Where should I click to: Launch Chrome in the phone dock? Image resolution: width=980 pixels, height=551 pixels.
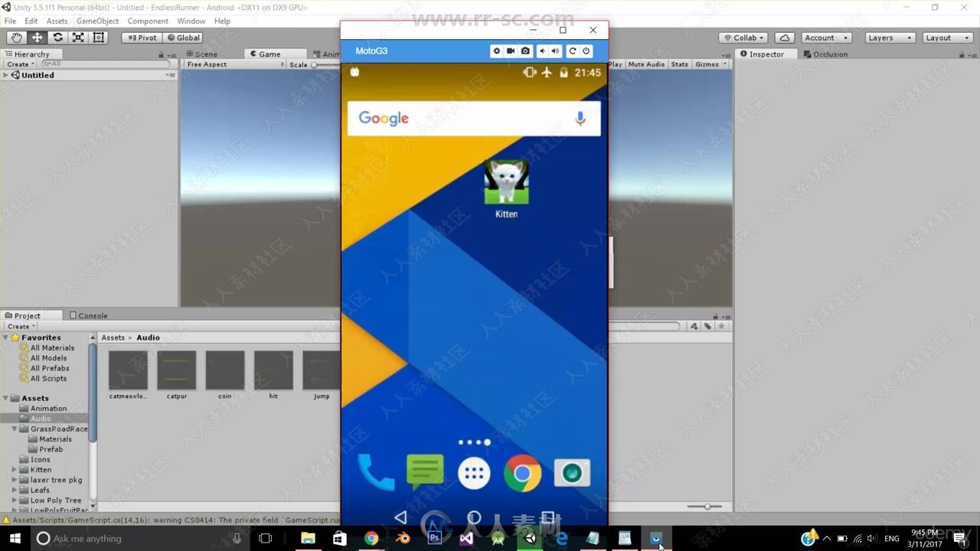522,474
